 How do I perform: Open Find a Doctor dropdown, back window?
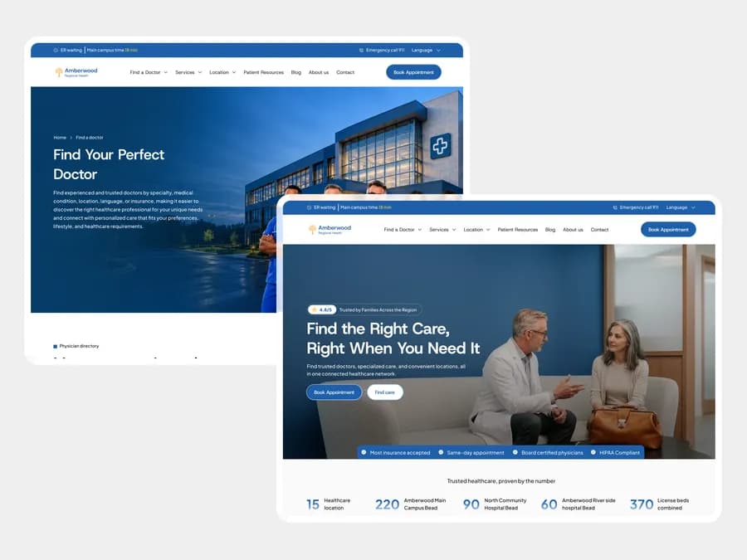tap(149, 72)
